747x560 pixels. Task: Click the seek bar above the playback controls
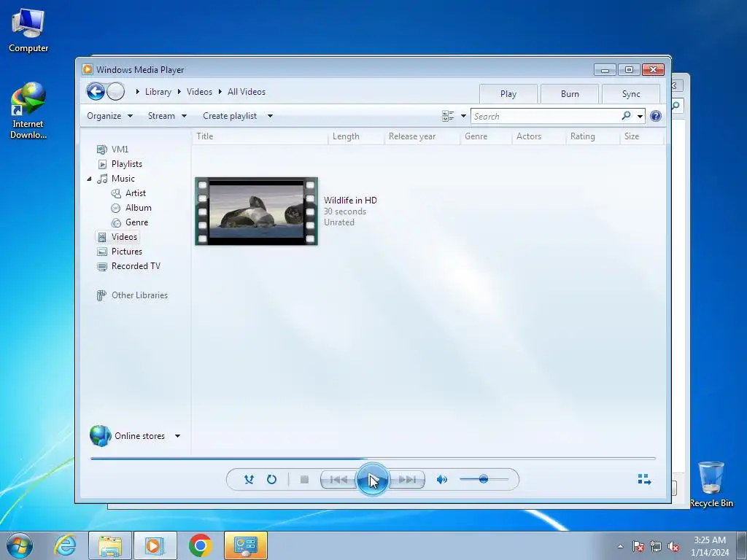click(x=373, y=459)
